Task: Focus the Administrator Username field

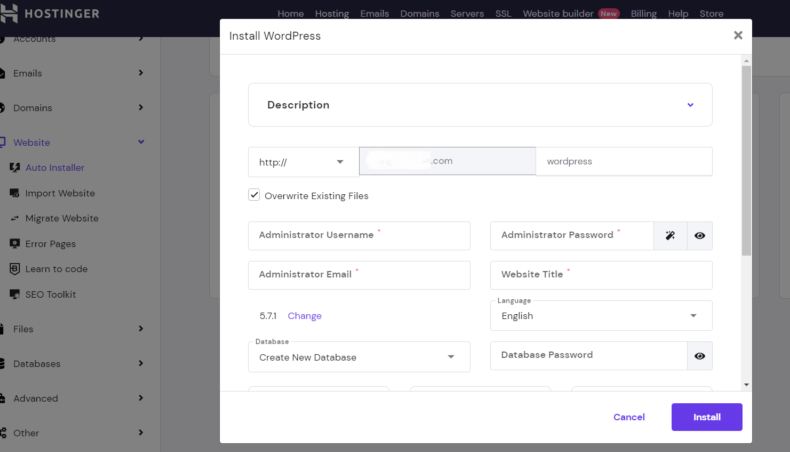Action: pos(359,235)
